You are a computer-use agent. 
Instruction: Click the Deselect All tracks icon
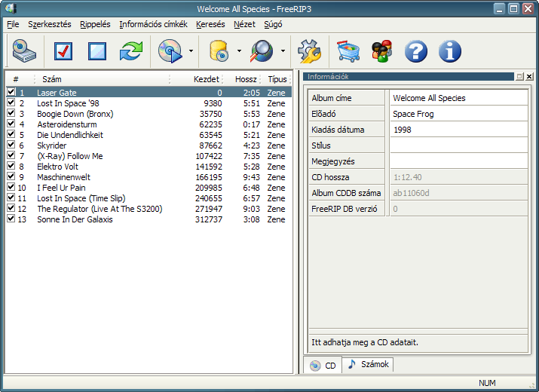point(97,51)
